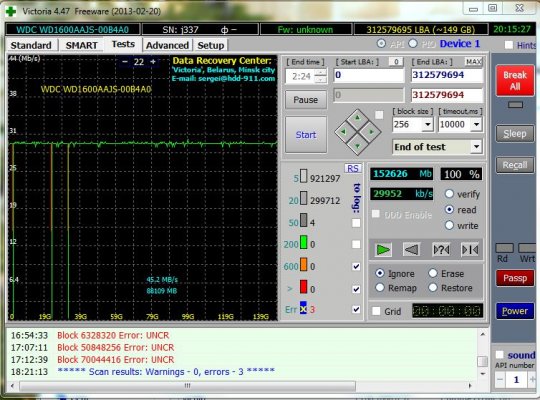Click the RS reset counters icon
540x400 pixels.
click(353, 168)
